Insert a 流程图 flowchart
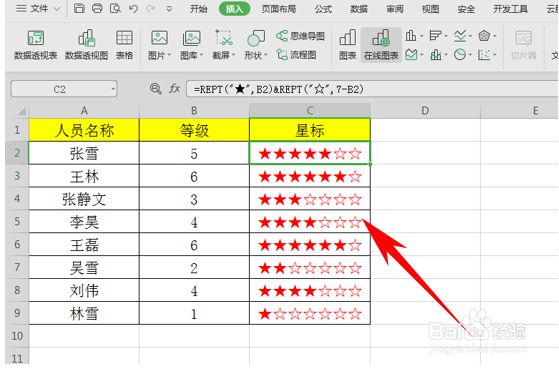The image size is (559, 368). 297,55
